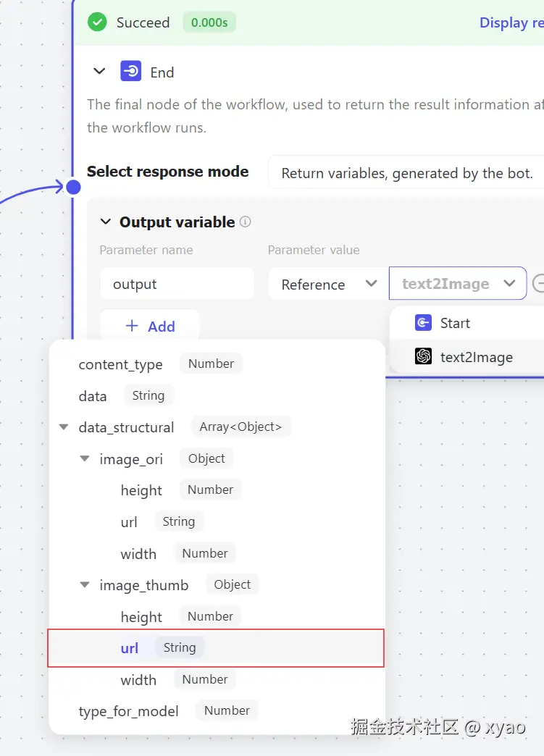Click the text2Image node icon
The height and width of the screenshot is (756, 544).
[x=423, y=356]
